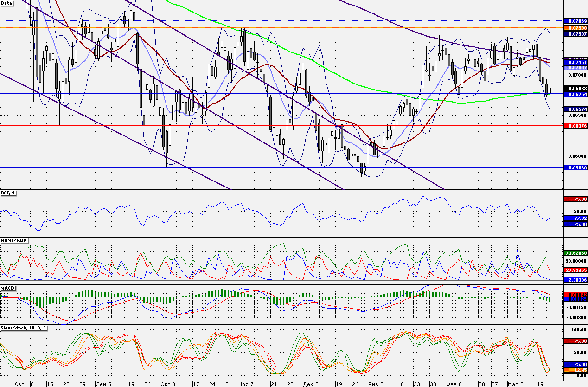Click the blue 2.36336 ADX value tag
The width and height of the screenshot is (588, 387).
(575, 280)
